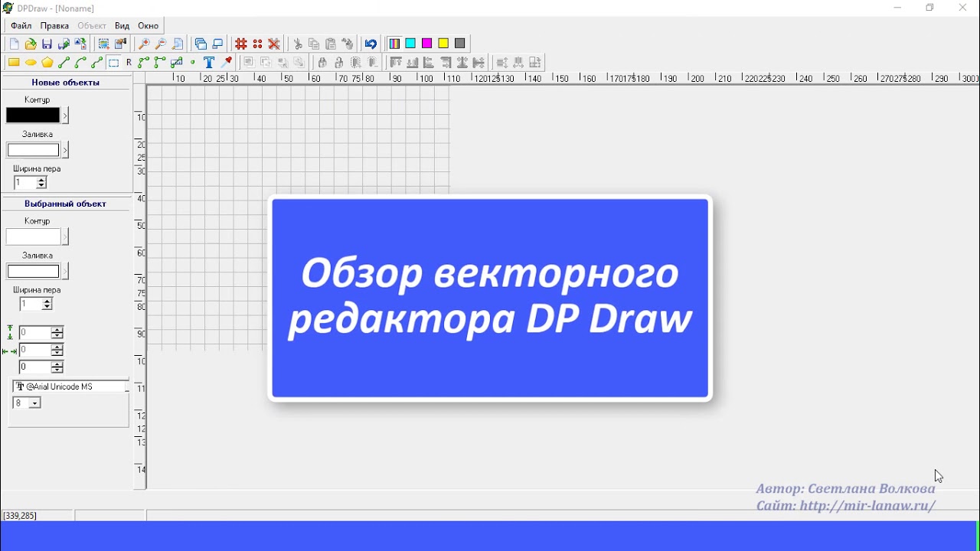This screenshot has height=551, width=980.
Task: Toggle the red grid display icon
Action: tap(241, 44)
